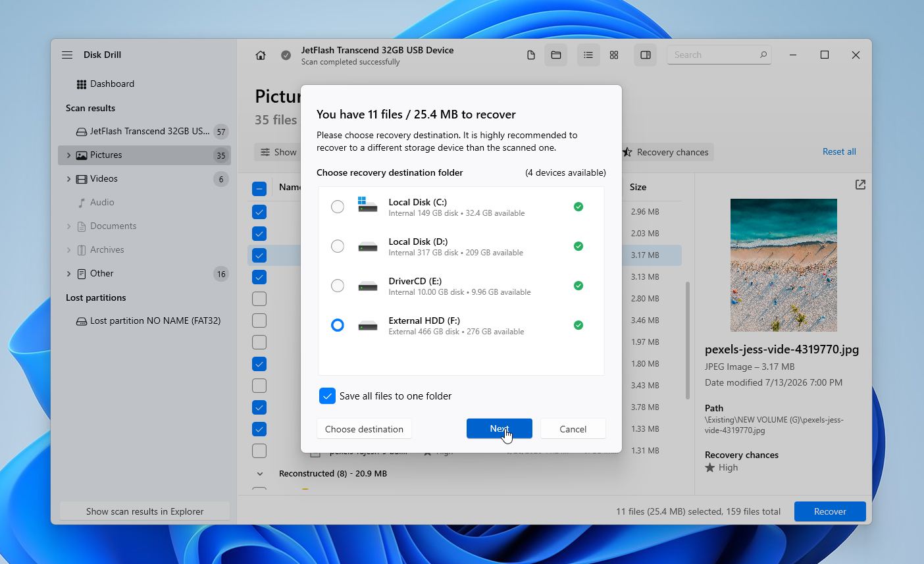Screen dimensions: 924x564
Task: Select Local Disk (C:) radio button
Action: pyautogui.click(x=338, y=207)
